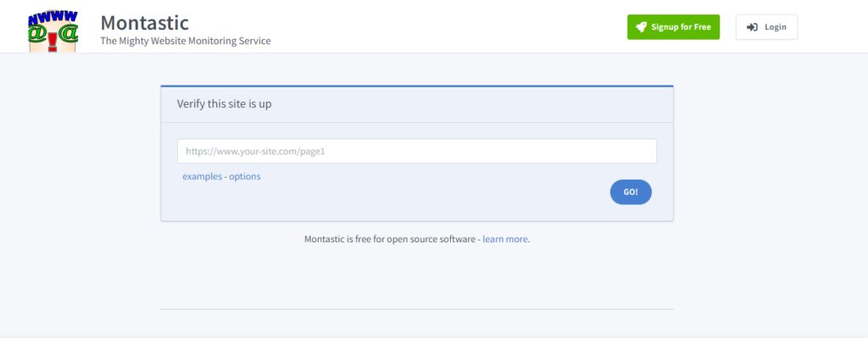Open the Signup for Free button
Viewport: 868px width, 338px height.
pyautogui.click(x=673, y=27)
